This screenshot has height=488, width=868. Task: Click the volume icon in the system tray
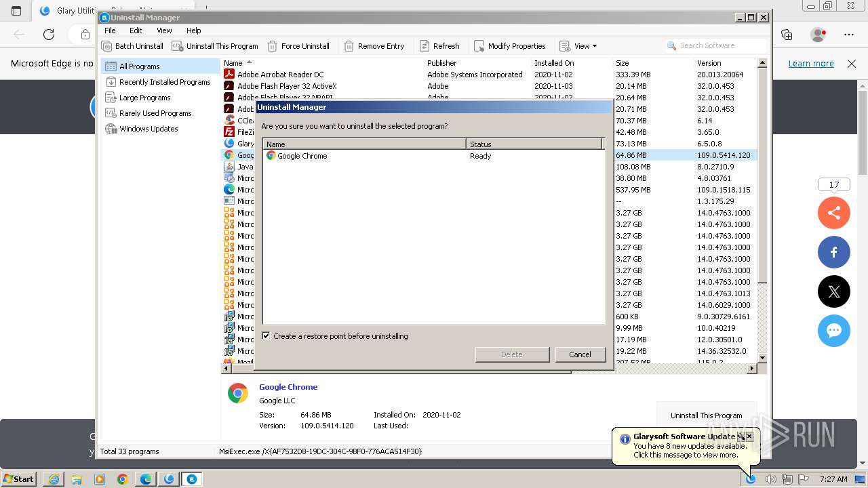click(x=770, y=479)
